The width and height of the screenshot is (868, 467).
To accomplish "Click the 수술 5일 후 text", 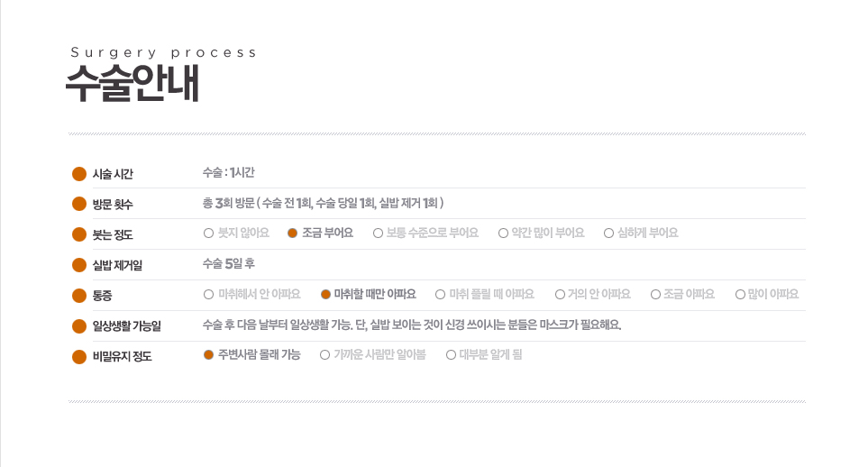I will point(229,263).
